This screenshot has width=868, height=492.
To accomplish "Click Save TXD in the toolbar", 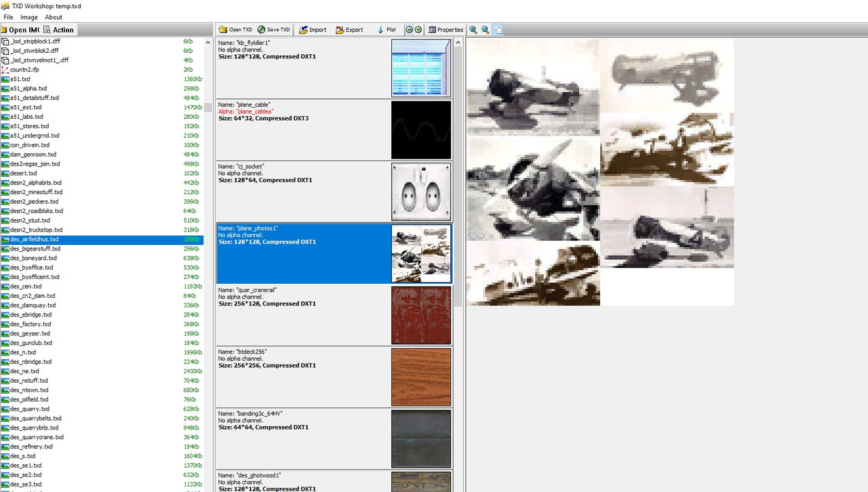I will tap(274, 30).
